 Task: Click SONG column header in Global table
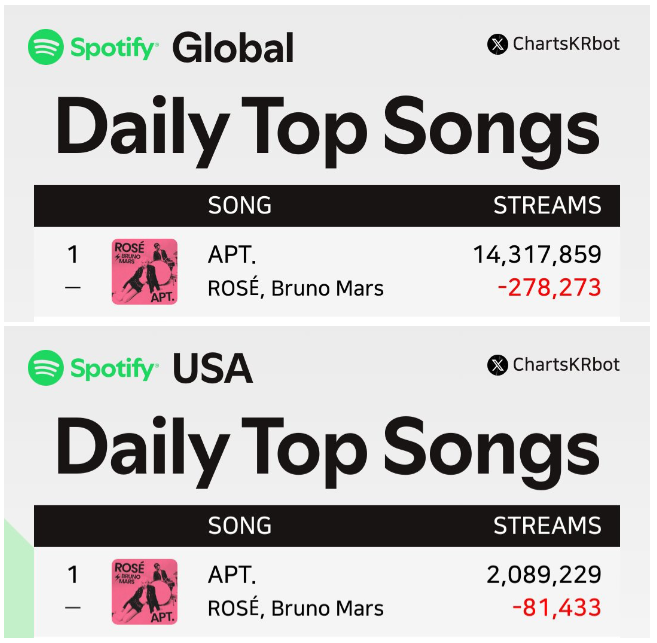240,205
